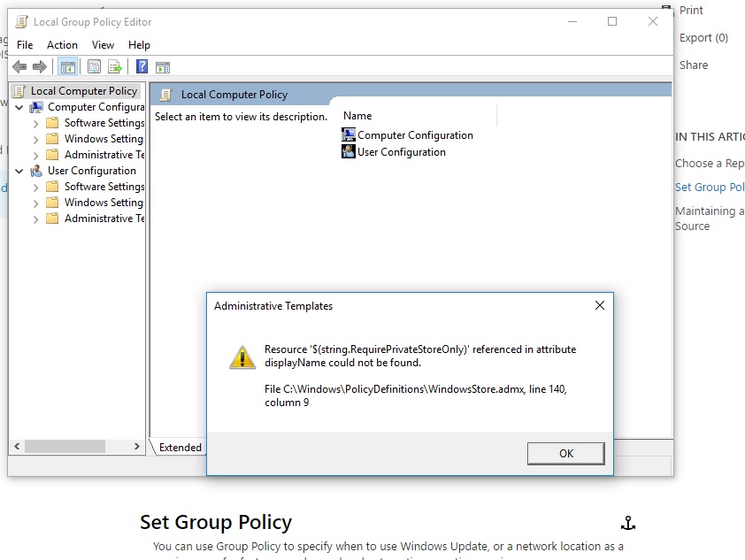
Task: Expand Administrative Templates under User Configuration
Action: point(35,219)
